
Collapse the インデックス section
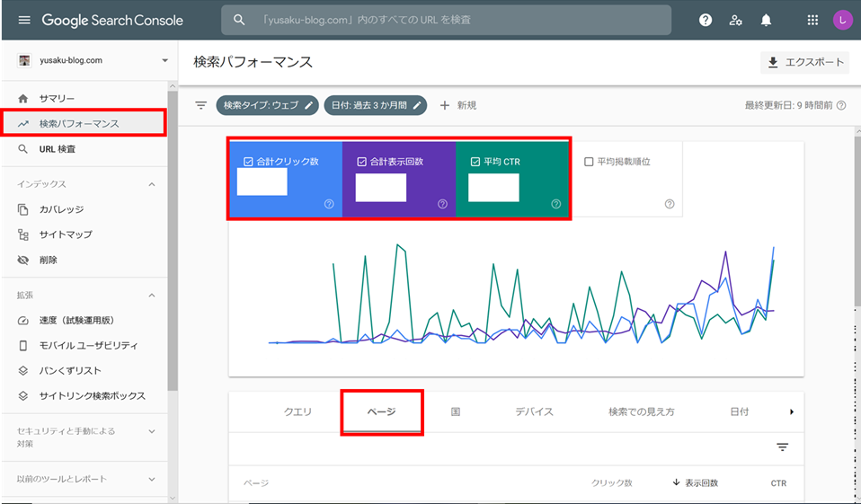pyautogui.click(x=152, y=184)
